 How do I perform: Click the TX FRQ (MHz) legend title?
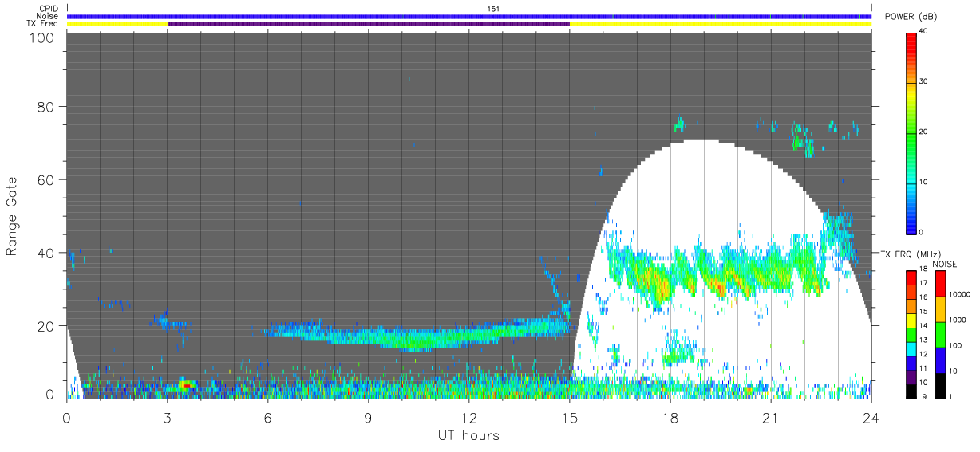click(911, 254)
